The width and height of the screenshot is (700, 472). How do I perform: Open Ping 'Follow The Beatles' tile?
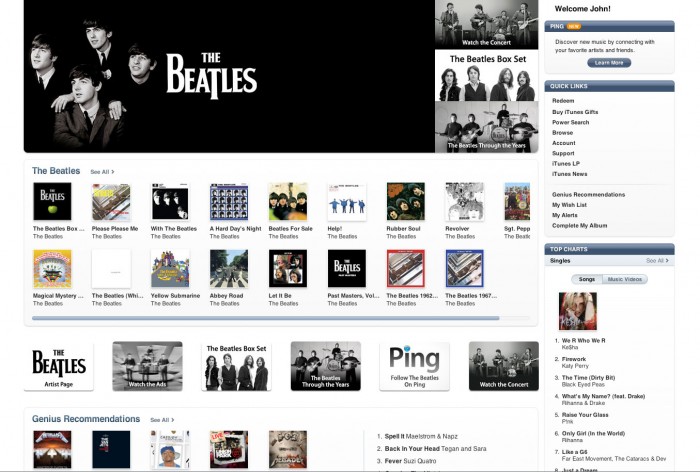414,366
